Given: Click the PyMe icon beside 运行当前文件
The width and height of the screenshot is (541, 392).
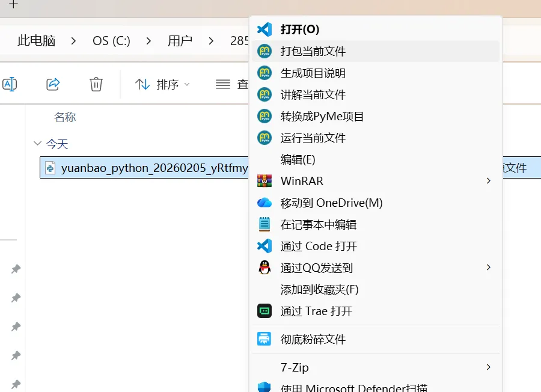Looking at the screenshot, I should (x=264, y=138).
